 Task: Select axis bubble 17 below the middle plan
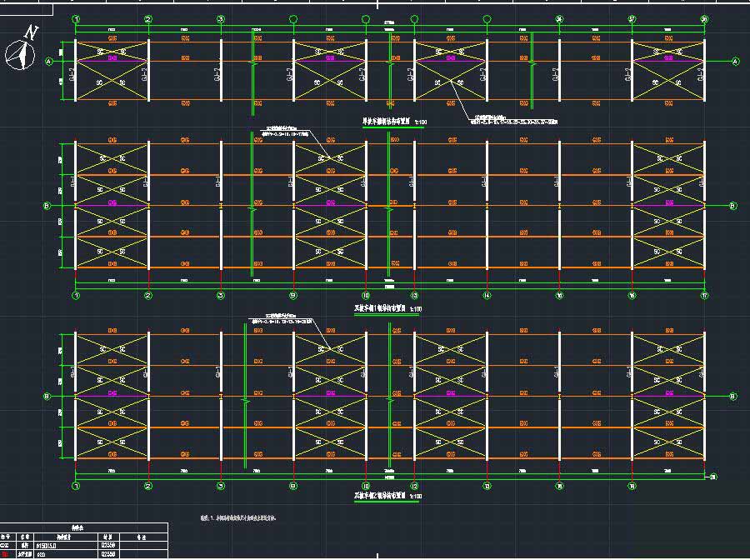pyautogui.click(x=704, y=295)
